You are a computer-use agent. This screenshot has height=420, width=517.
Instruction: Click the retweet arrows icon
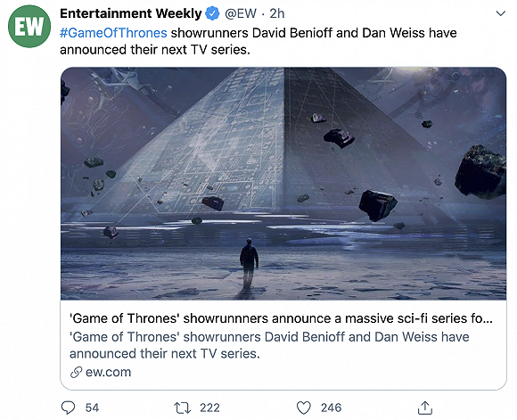pyautogui.click(x=183, y=408)
